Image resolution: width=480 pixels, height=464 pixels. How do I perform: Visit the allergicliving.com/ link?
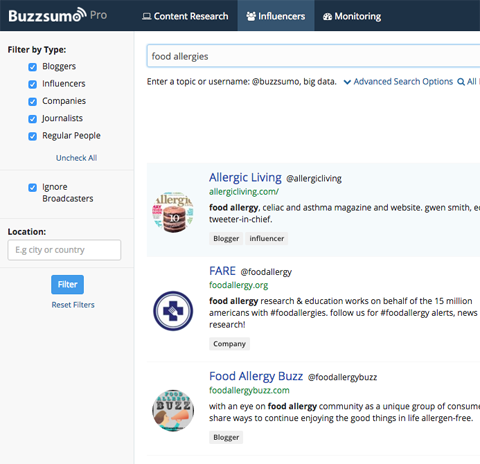point(244,192)
